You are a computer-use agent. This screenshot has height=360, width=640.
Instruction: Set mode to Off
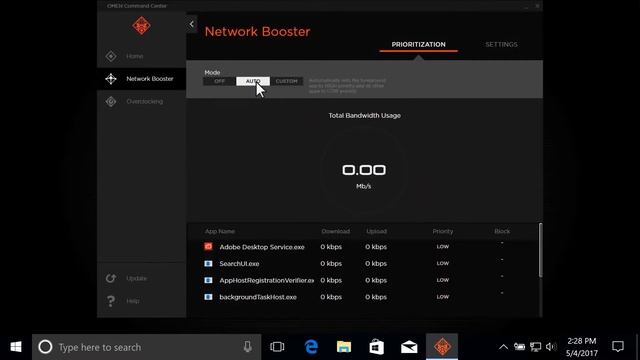coord(220,81)
